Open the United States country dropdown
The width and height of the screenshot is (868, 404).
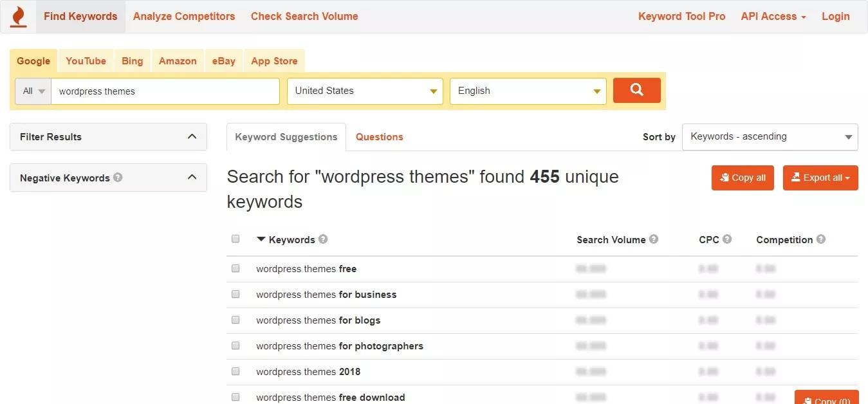(365, 91)
